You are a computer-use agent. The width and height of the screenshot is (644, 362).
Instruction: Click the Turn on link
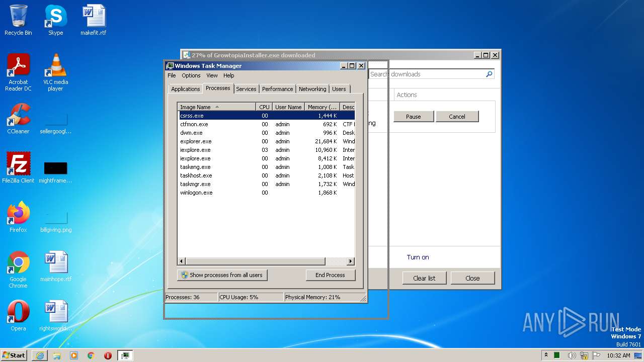click(x=418, y=257)
